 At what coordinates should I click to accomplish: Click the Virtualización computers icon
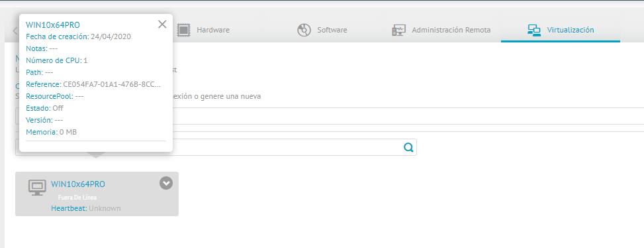534,30
